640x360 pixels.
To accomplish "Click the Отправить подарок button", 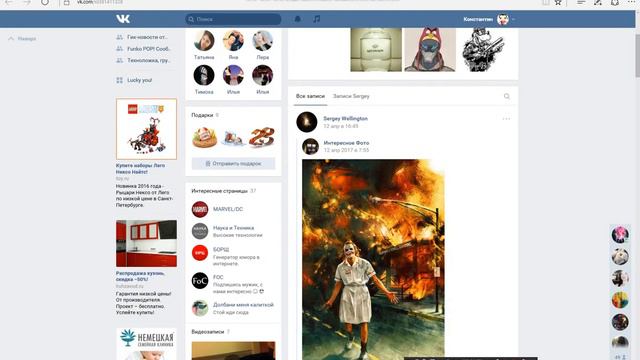I will tap(233, 164).
